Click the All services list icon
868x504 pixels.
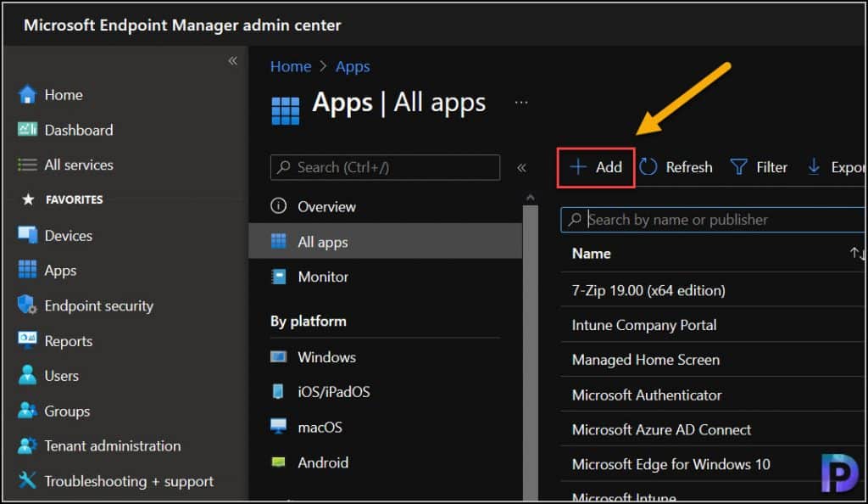point(27,165)
